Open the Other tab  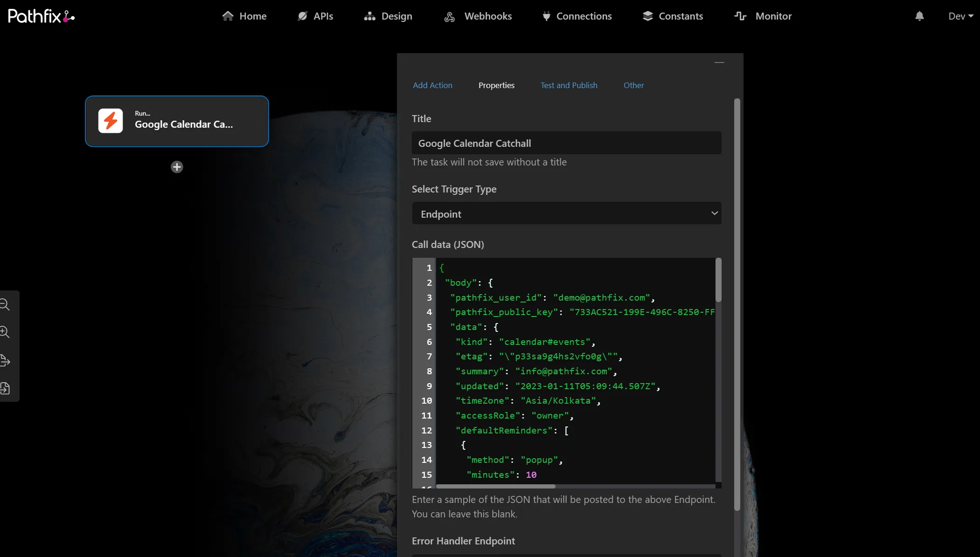633,85
